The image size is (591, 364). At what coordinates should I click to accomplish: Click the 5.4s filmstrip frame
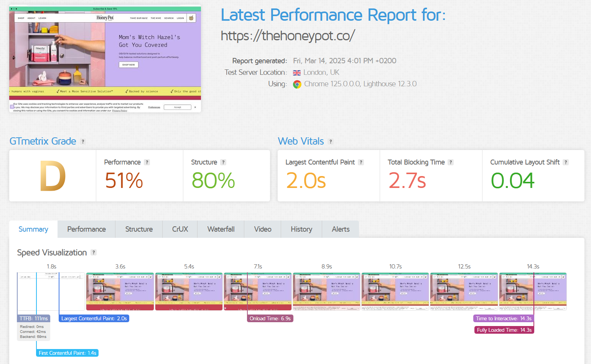(x=189, y=292)
